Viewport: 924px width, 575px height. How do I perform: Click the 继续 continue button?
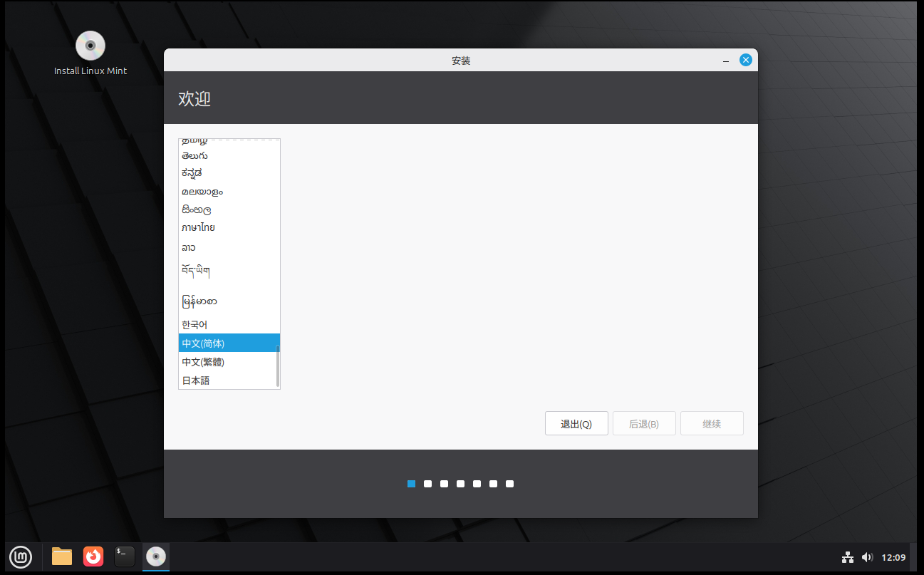[712, 423]
